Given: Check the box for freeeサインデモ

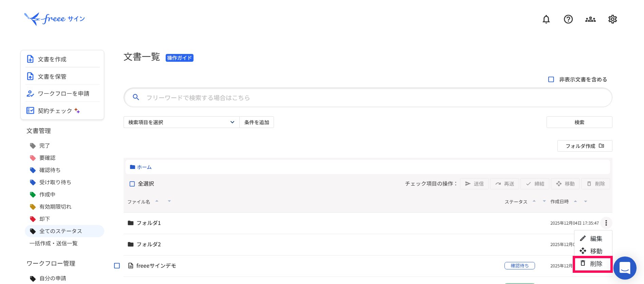Looking at the screenshot, I should [117, 266].
